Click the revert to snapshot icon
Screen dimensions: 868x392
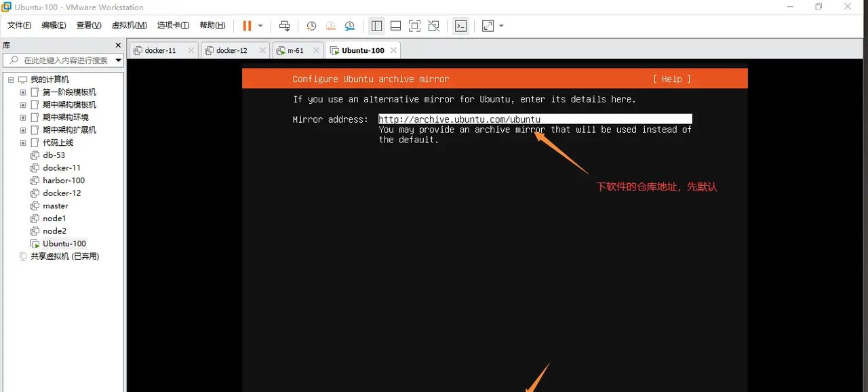pyautogui.click(x=330, y=26)
